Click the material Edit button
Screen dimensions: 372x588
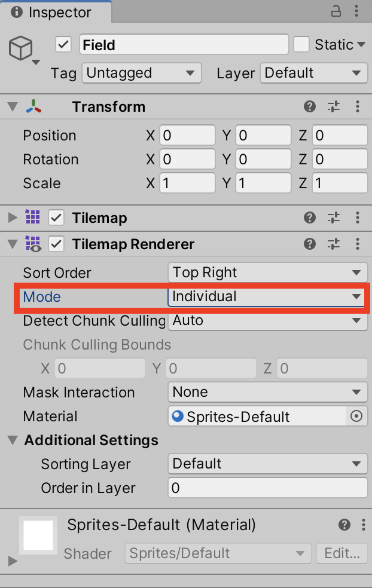pyautogui.click(x=341, y=553)
